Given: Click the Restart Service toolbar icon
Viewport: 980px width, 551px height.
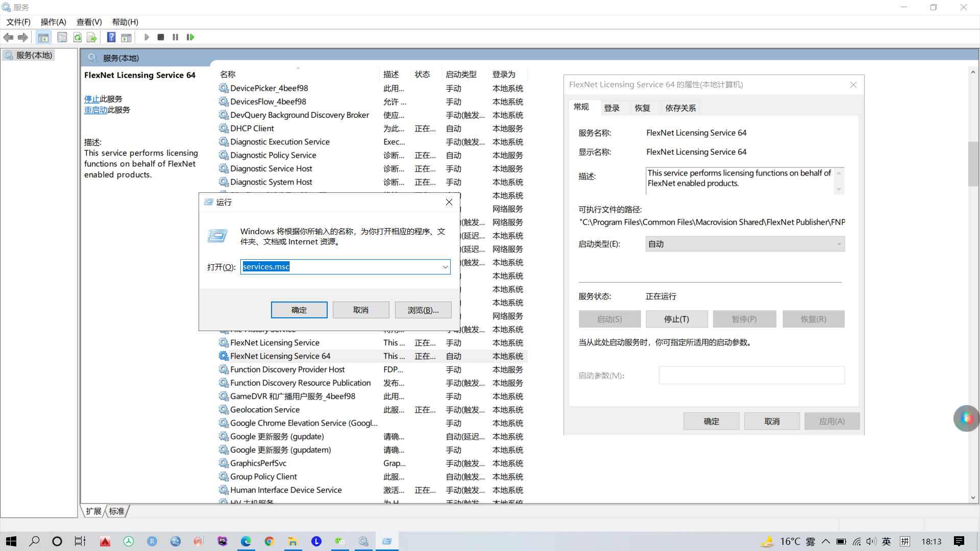Looking at the screenshot, I should pyautogui.click(x=190, y=37).
